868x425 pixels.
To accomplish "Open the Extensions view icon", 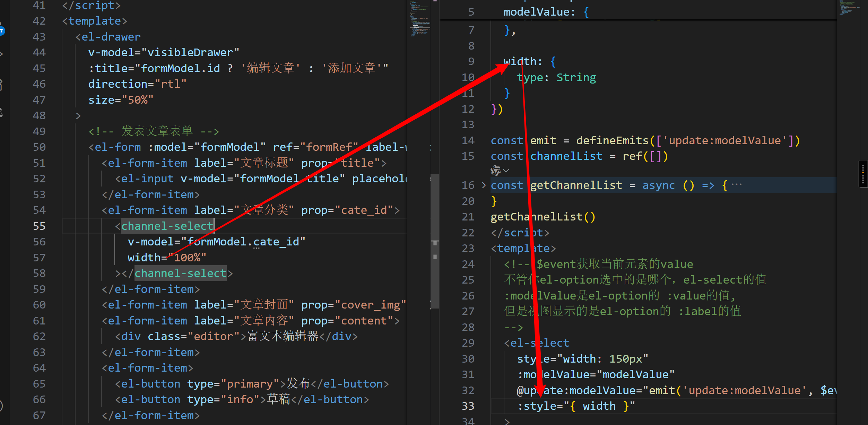I will (1, 84).
